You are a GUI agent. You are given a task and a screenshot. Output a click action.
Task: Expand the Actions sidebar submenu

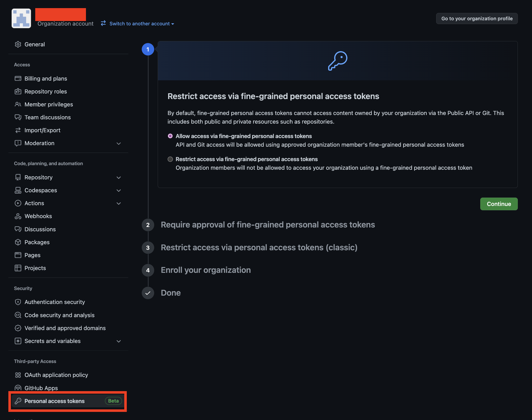click(118, 203)
